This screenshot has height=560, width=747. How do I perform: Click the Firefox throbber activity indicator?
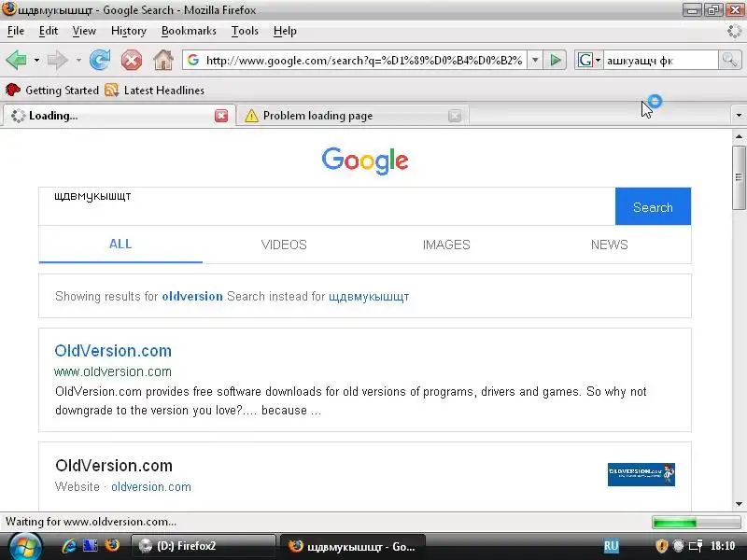[734, 32]
